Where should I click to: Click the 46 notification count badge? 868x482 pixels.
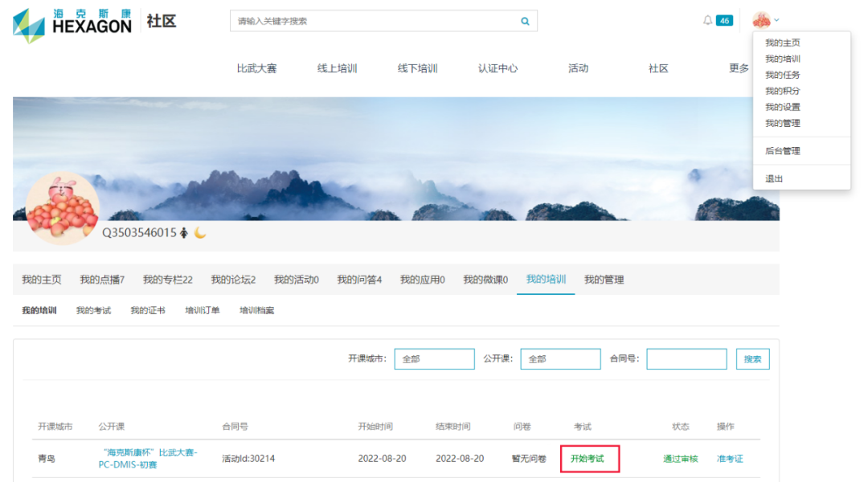tap(724, 21)
